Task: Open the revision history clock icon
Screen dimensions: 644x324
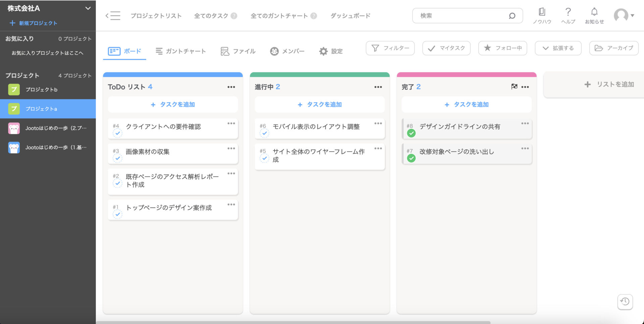Action: pos(625,302)
